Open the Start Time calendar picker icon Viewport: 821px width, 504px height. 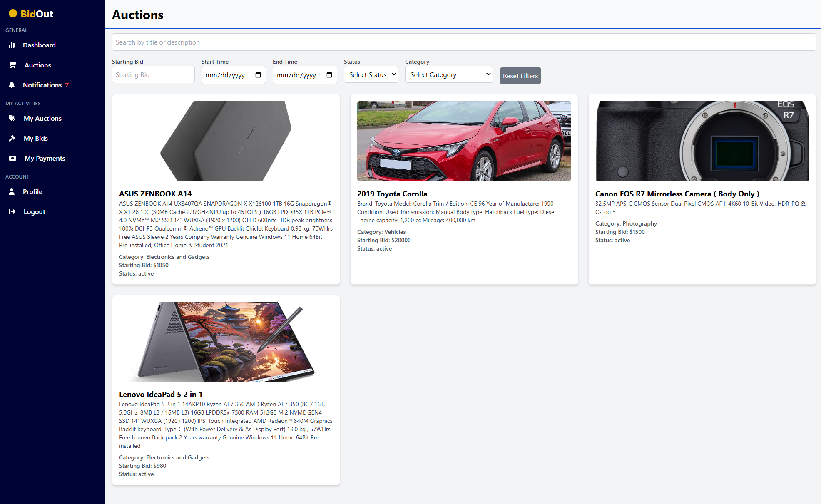[x=258, y=75]
